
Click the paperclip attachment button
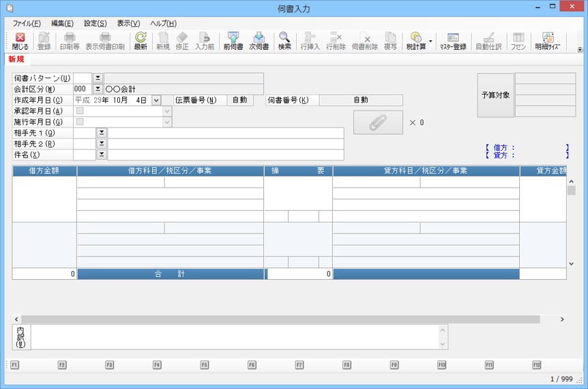coord(378,122)
